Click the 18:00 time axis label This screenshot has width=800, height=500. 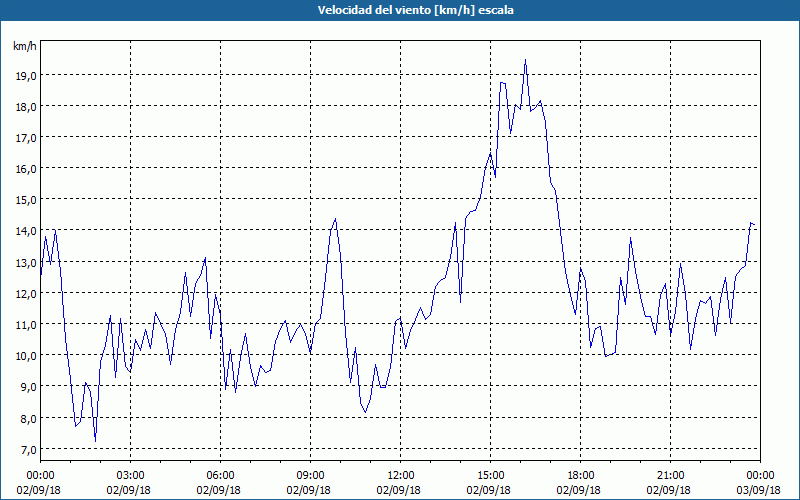point(580,476)
